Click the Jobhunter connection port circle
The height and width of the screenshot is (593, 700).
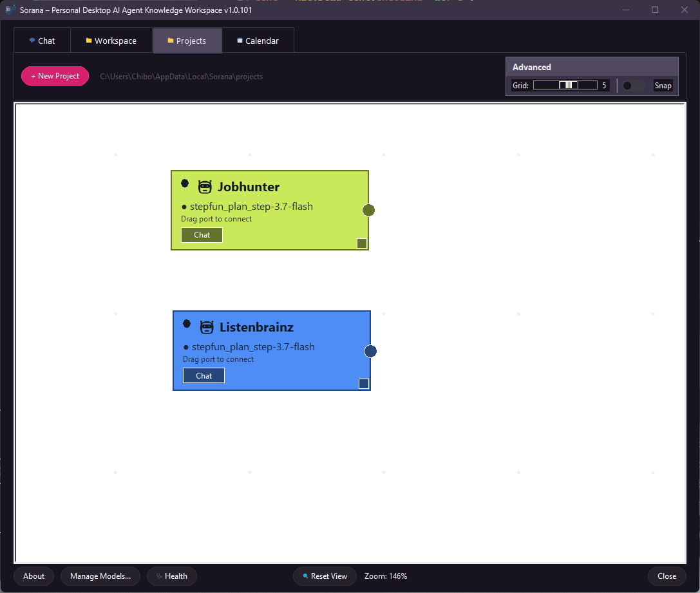(368, 210)
